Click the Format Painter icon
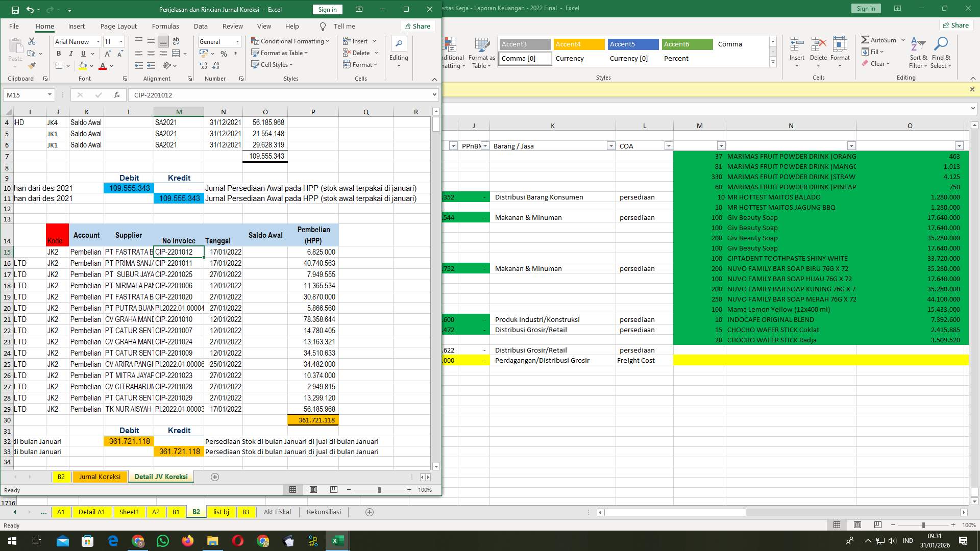The width and height of the screenshot is (980, 551). pos(32,65)
